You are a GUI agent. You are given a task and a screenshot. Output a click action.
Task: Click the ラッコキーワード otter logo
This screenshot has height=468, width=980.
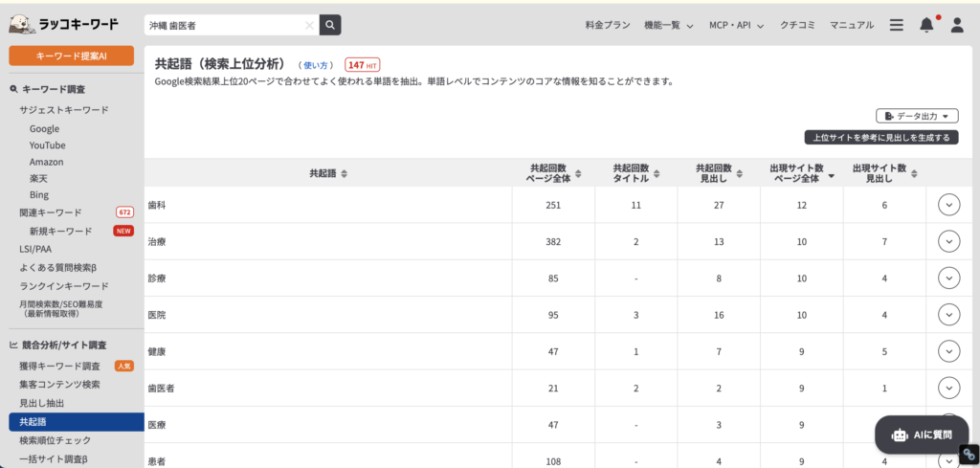[64, 25]
